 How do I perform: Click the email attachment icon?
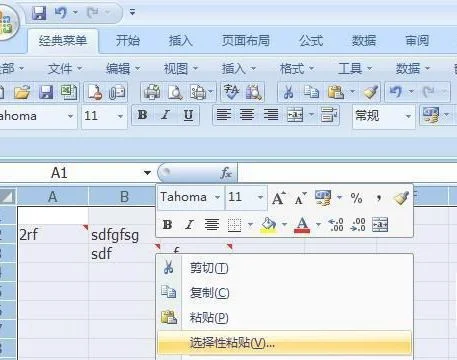click(x=117, y=92)
